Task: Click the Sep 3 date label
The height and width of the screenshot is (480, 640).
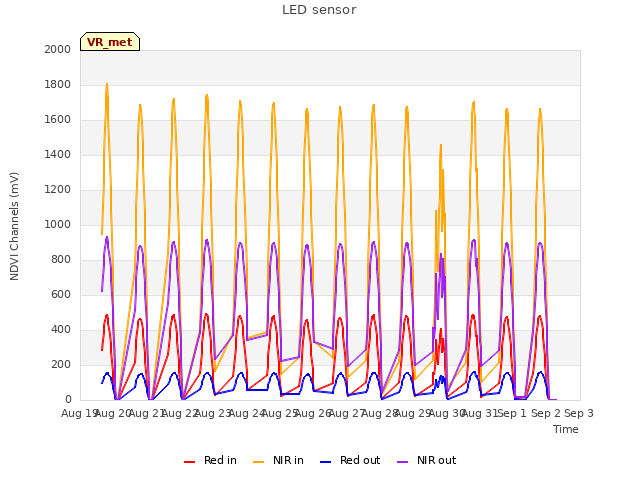Action: pos(579,413)
